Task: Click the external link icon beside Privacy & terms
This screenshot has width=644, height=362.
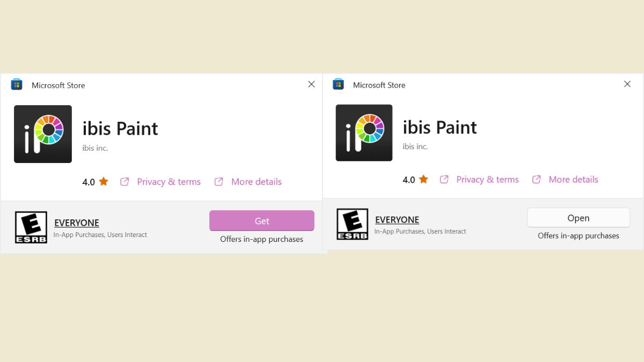Action: (125, 182)
